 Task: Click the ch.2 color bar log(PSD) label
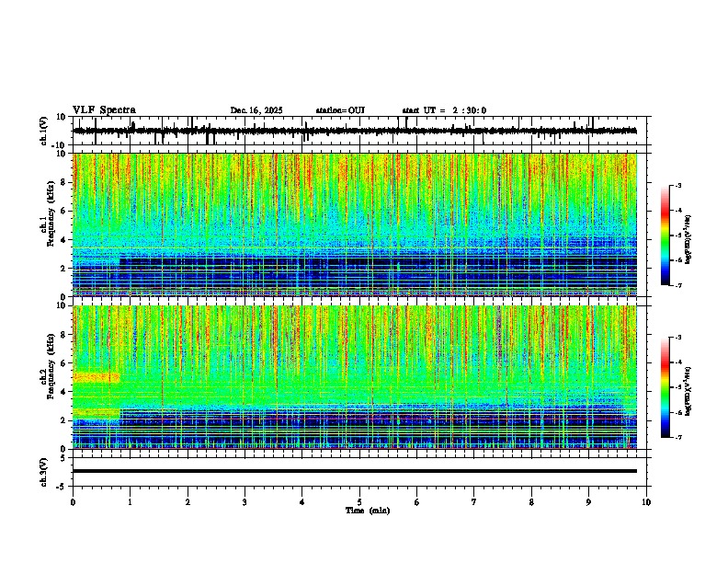pyautogui.click(x=688, y=391)
